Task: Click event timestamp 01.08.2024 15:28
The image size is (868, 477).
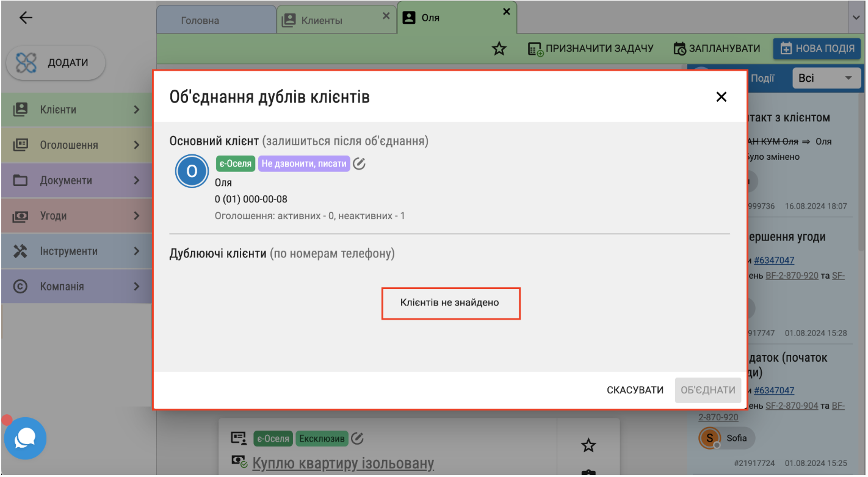Action: 816,333
